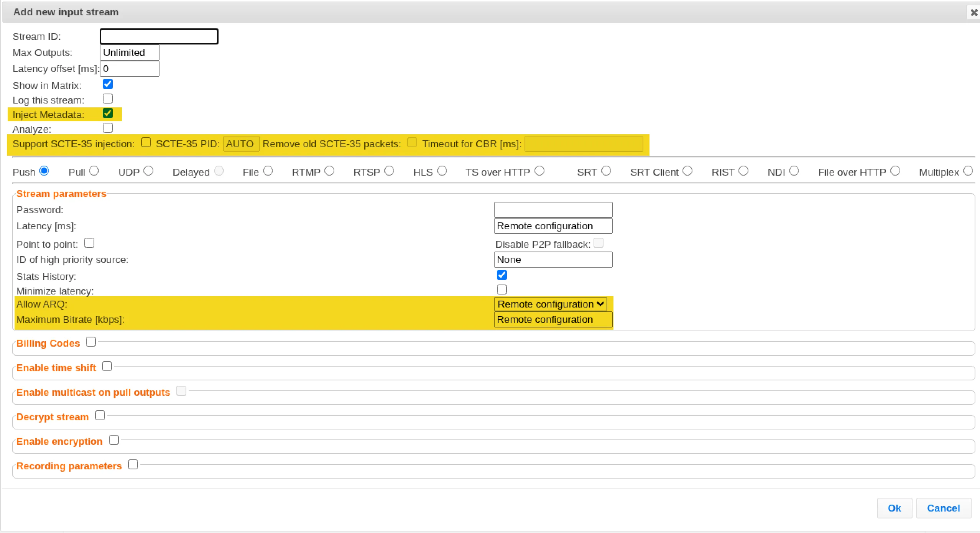This screenshot has width=980, height=533.
Task: Click the Cancel button
Action: tap(944, 508)
